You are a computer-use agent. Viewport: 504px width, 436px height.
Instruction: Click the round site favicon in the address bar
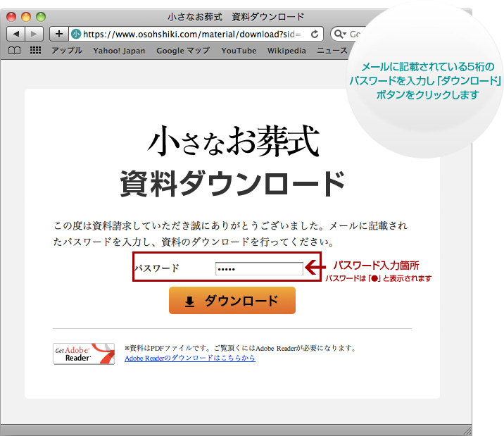tap(76, 34)
